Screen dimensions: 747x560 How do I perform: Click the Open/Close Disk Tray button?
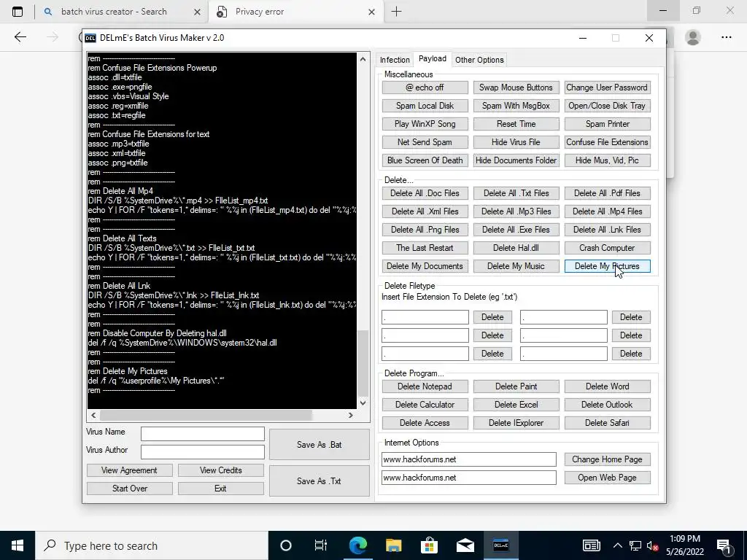pyautogui.click(x=607, y=106)
